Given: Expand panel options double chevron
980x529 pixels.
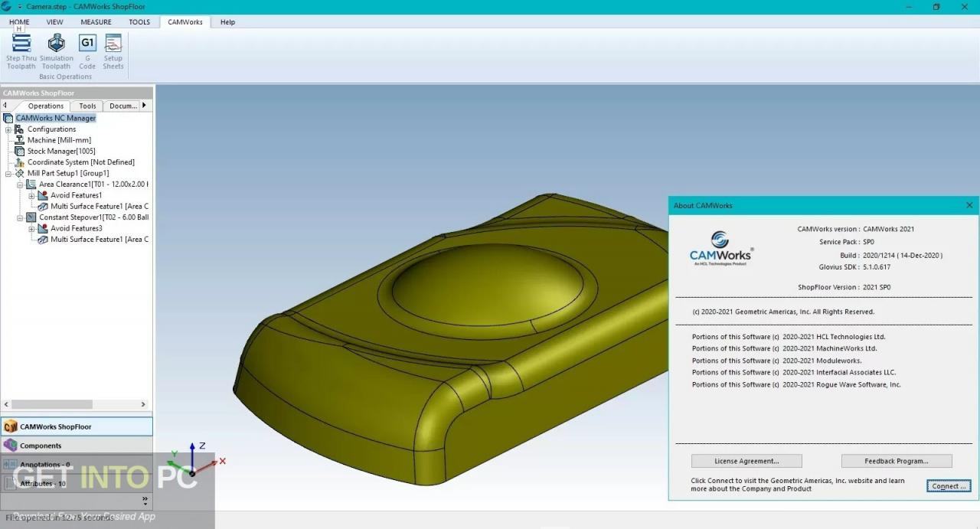Looking at the screenshot, I should click(x=145, y=500).
